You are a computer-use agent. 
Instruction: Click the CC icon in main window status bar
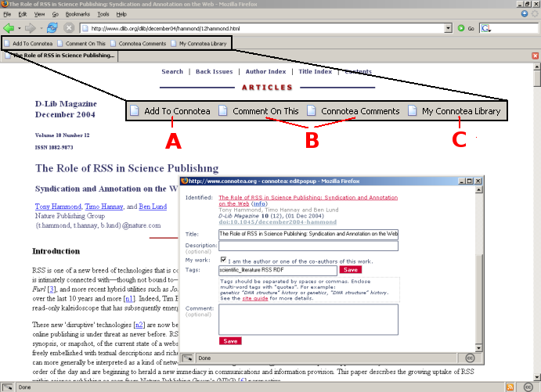click(528, 387)
